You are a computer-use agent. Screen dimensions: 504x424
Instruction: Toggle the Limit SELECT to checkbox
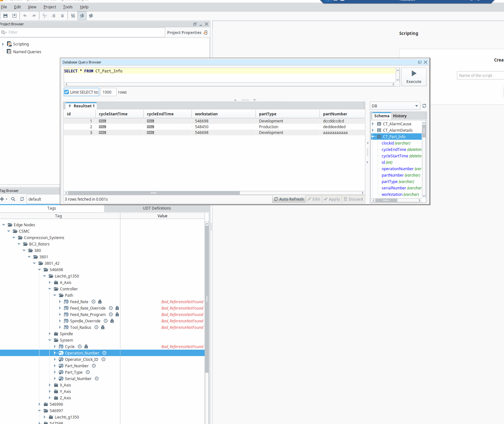67,92
